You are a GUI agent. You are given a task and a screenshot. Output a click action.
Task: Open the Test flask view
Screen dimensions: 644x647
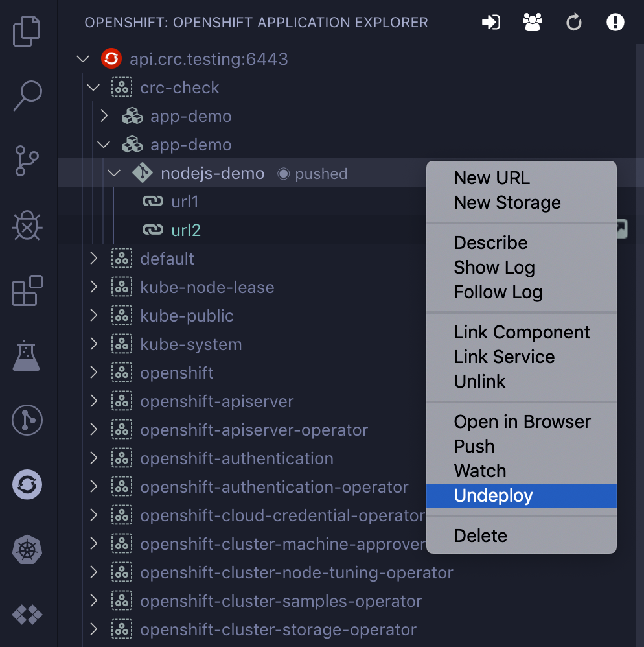tap(27, 355)
